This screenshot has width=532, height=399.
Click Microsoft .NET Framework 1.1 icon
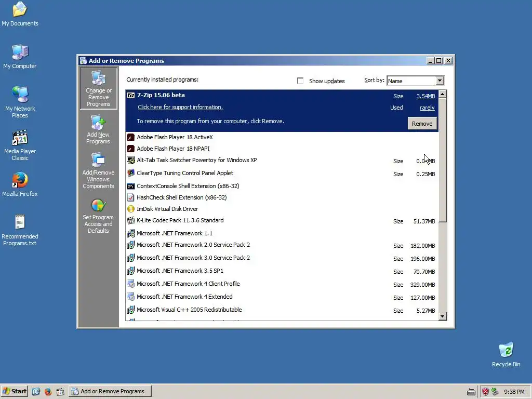[x=130, y=233]
